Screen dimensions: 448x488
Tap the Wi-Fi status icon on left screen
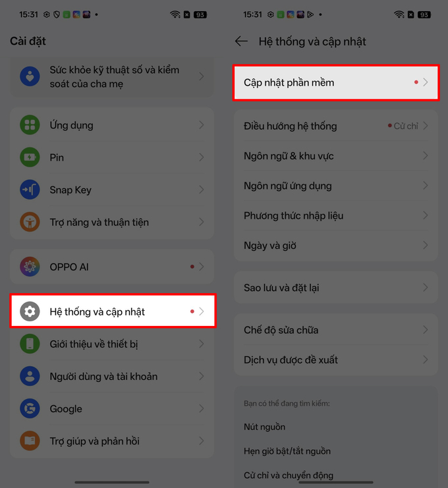pyautogui.click(x=175, y=14)
